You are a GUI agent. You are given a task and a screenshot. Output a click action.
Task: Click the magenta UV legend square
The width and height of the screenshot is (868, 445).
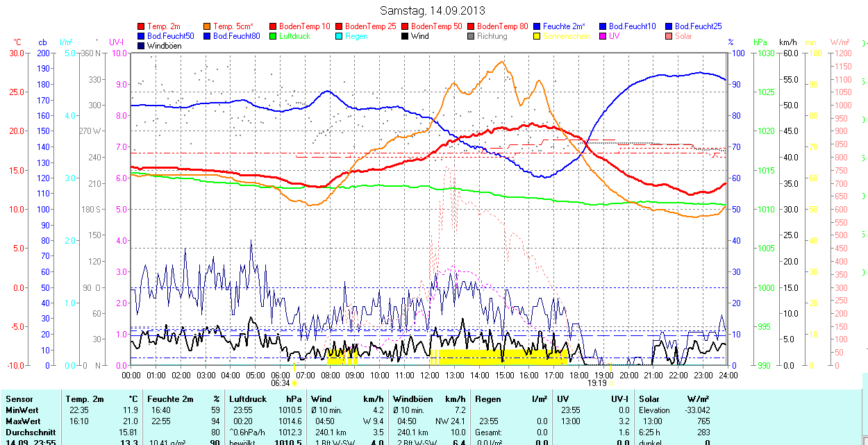click(603, 36)
